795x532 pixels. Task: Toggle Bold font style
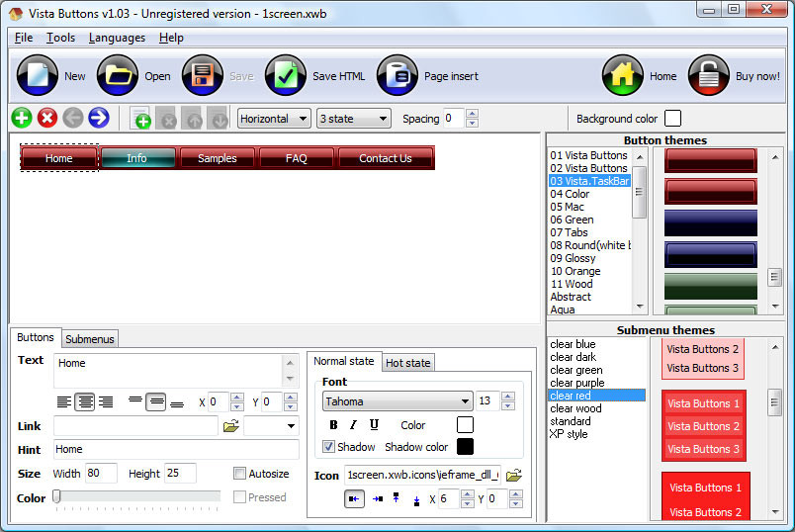coord(333,425)
